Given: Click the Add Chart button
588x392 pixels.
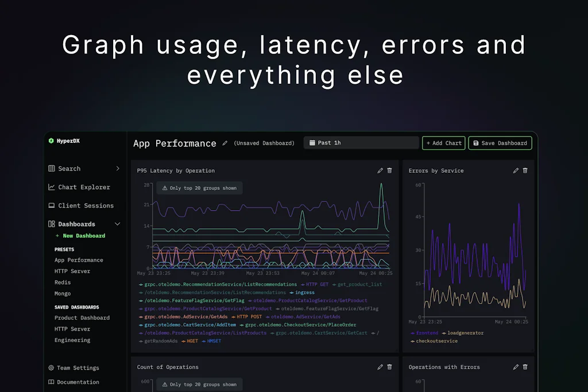Looking at the screenshot, I should point(443,143).
